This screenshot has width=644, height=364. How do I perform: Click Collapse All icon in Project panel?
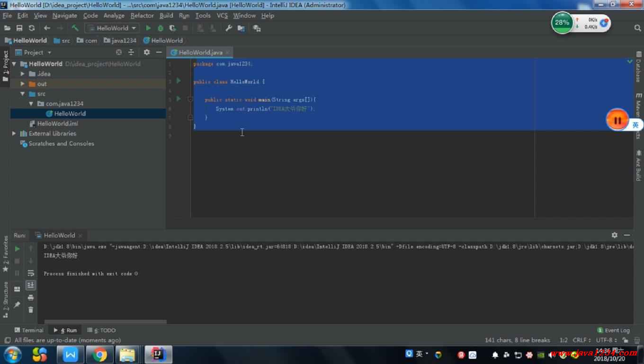coord(131,52)
